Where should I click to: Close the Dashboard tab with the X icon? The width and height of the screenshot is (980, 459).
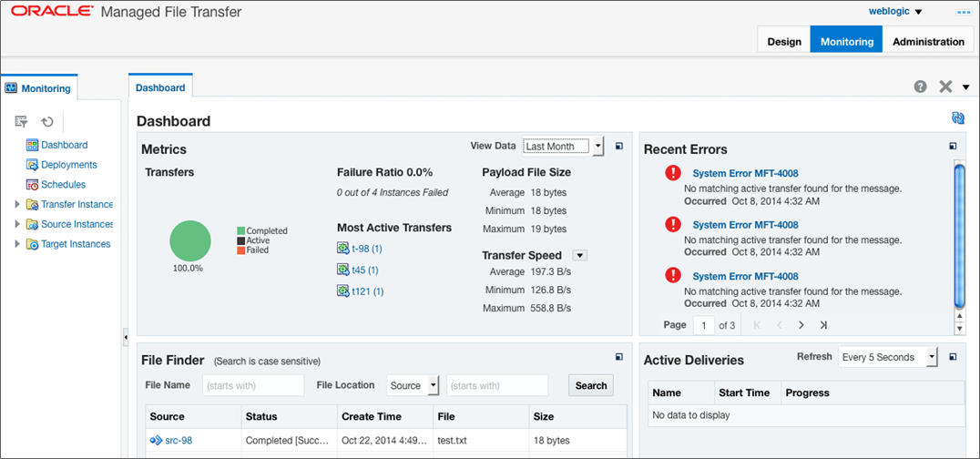pyautogui.click(x=945, y=87)
